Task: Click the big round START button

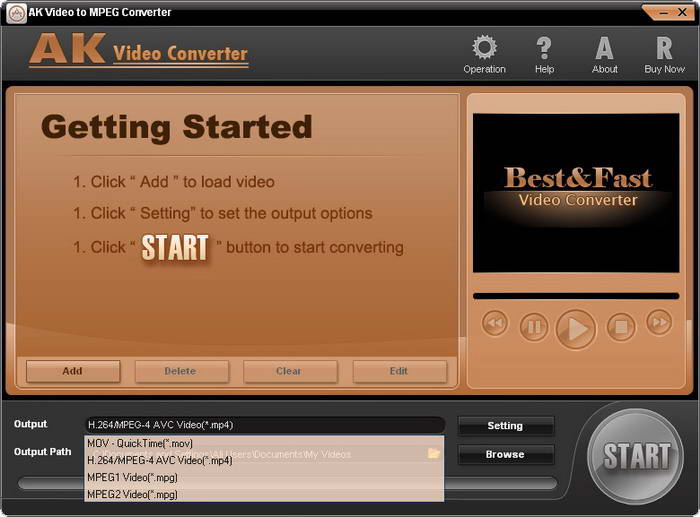Action: click(x=635, y=456)
